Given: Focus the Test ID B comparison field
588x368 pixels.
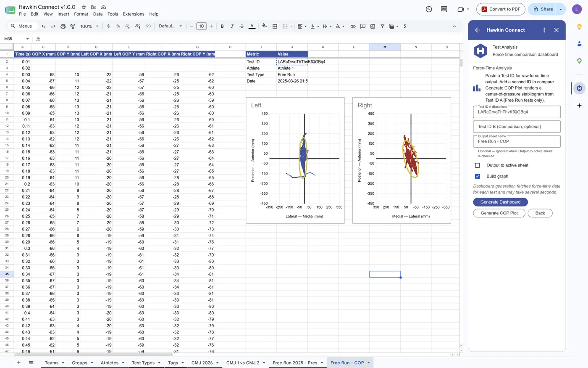Looking at the screenshot, I should [x=517, y=127].
